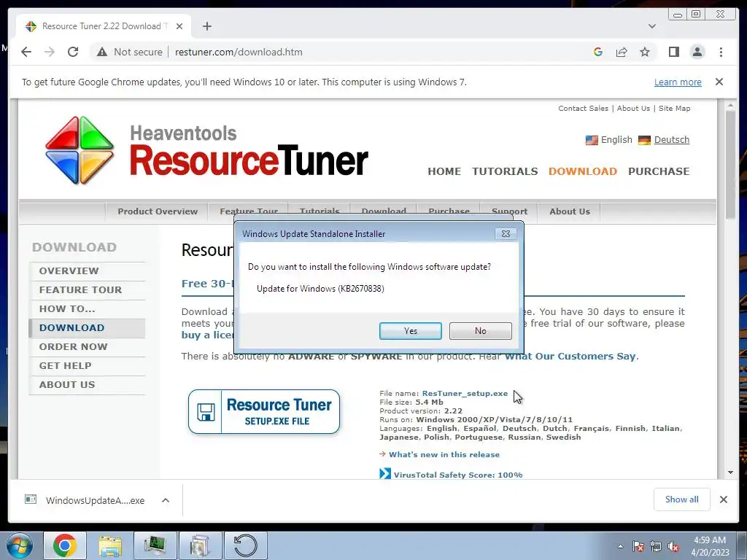This screenshot has width=747, height=560.
Task: Click the page scrollbar up arrow
Action: 730,105
